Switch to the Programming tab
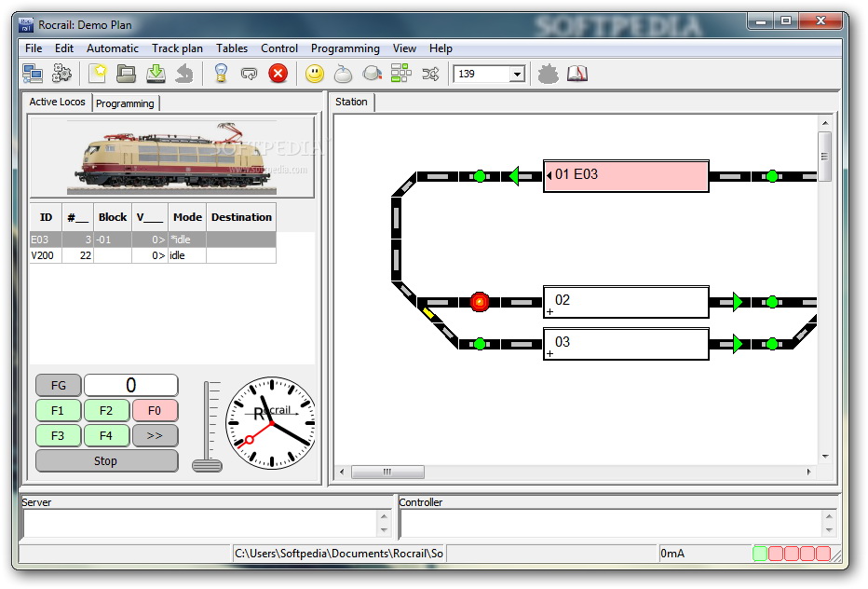868x589 pixels. tap(125, 103)
